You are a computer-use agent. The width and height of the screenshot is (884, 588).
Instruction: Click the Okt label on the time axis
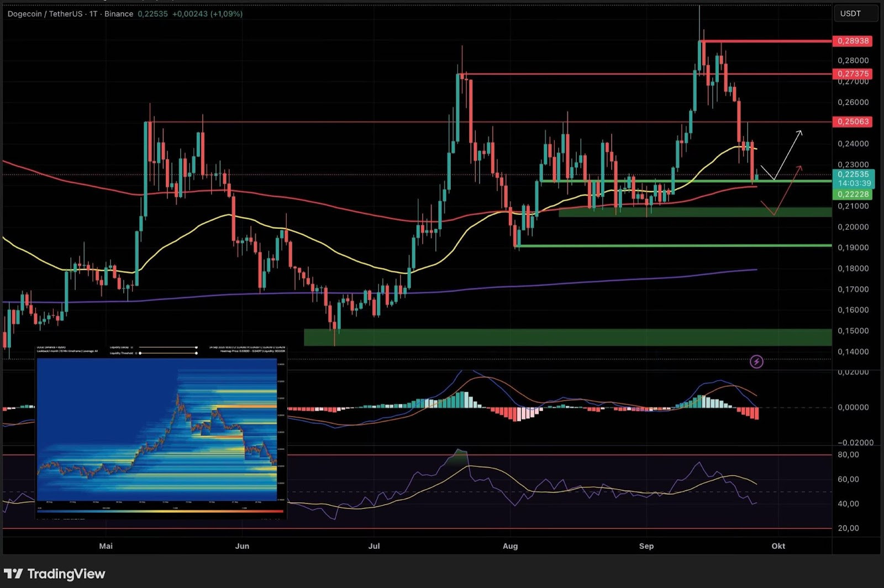778,546
